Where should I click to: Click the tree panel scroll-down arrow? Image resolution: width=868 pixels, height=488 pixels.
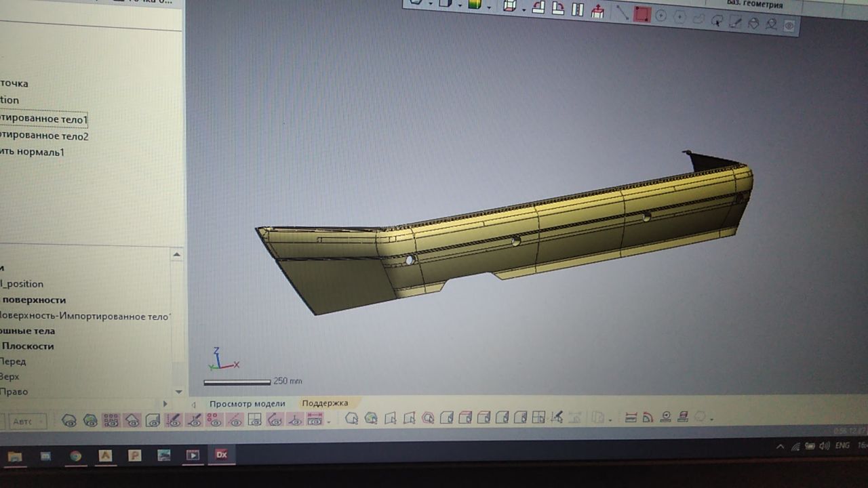[x=178, y=391]
